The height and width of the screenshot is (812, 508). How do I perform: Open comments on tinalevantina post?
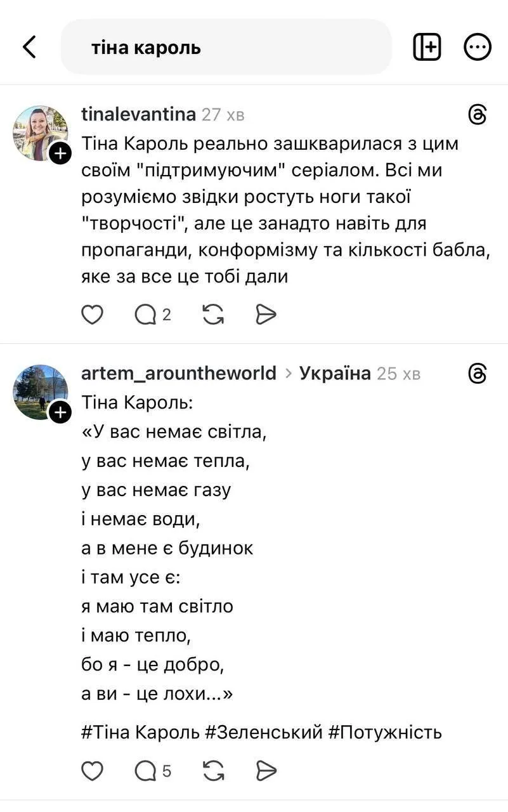pyautogui.click(x=146, y=314)
